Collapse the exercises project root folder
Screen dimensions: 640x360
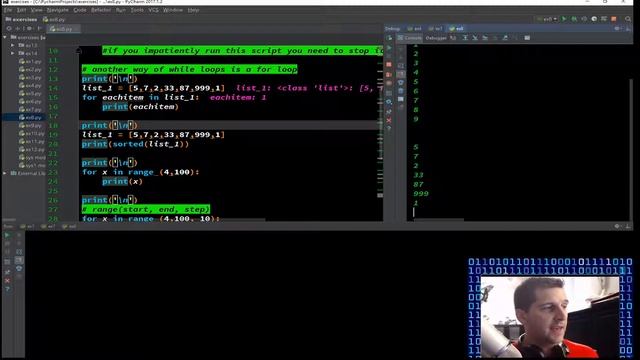(5, 37)
